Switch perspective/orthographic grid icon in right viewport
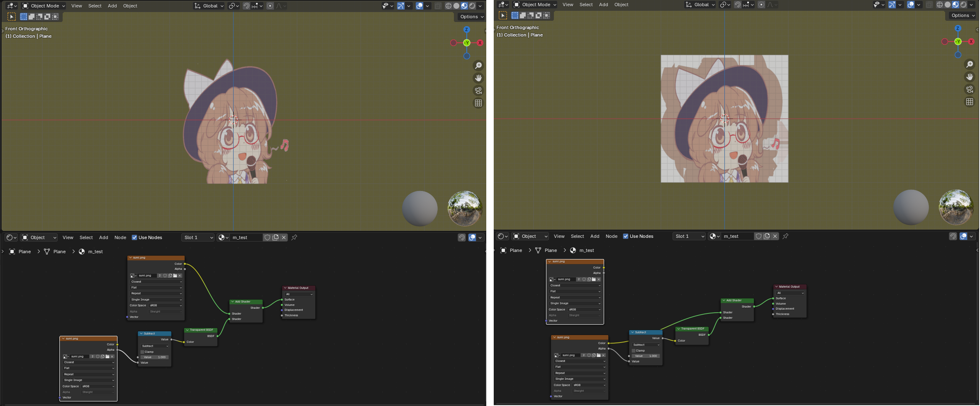Image resolution: width=980 pixels, height=406 pixels. pyautogui.click(x=970, y=102)
